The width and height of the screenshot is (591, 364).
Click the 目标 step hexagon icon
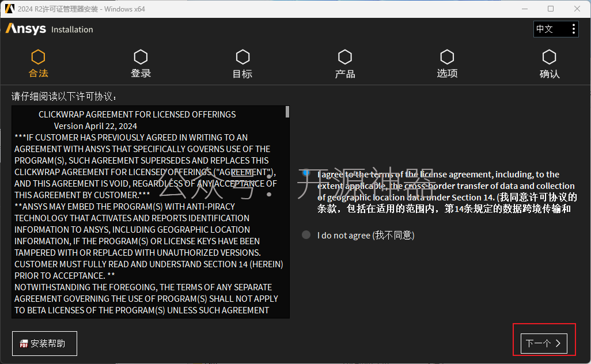point(243,57)
